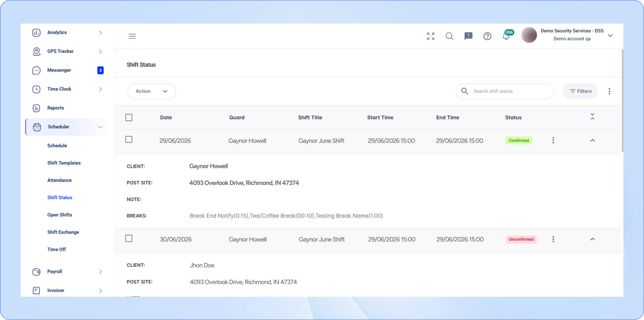Tick the checkbox for 29/06/2026 shift

pos(129,139)
